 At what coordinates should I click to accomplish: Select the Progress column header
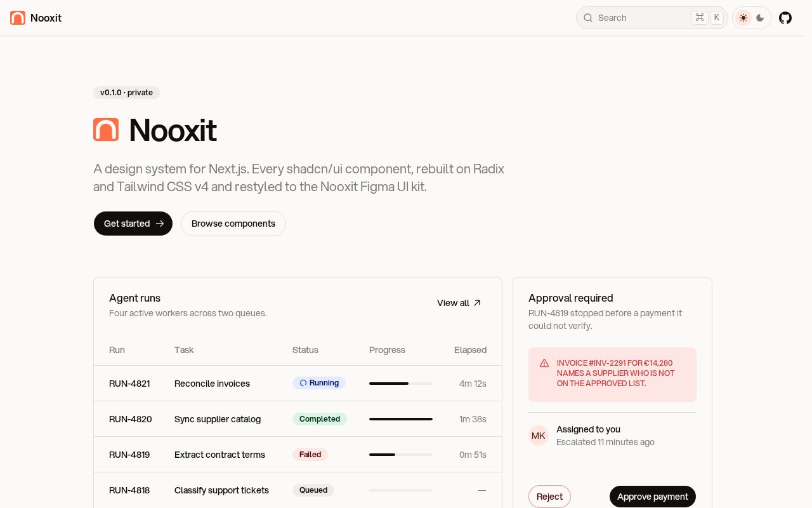click(387, 350)
